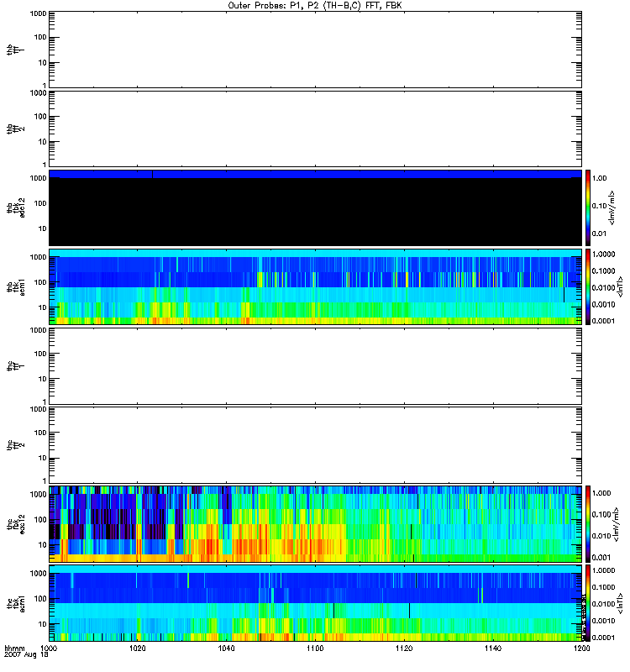The image size is (630, 672).
Task: Click the 1040 time label on the x-axis
Action: click(x=227, y=649)
